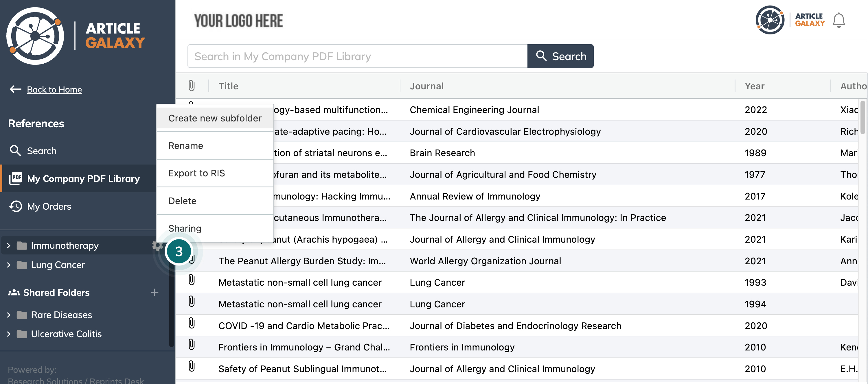868x384 pixels.
Task: Click the plus icon beside Shared Folders
Action: [155, 292]
